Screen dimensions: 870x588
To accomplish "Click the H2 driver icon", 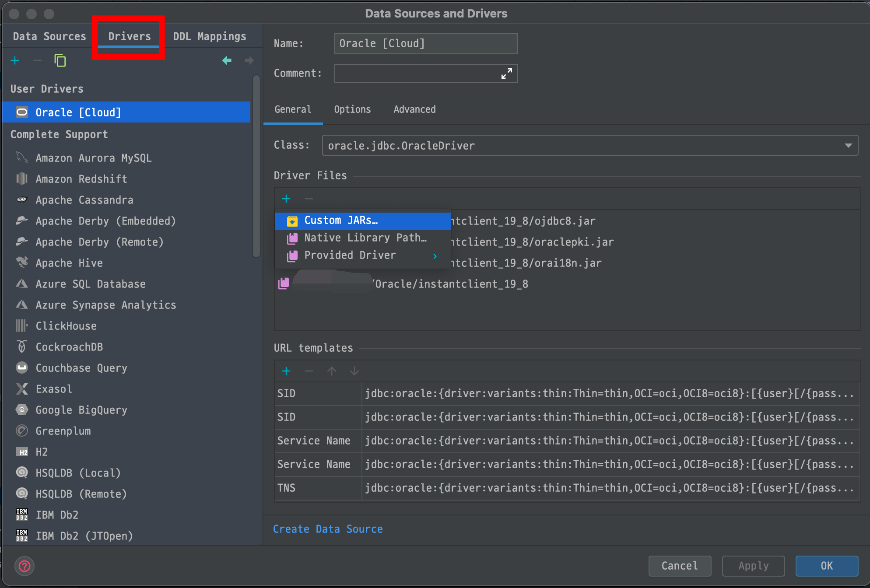I will click(x=22, y=451).
